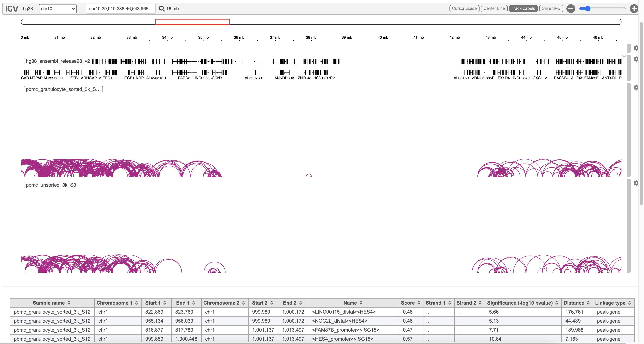Open the ruler track gear settings
Image resolution: width=644 pixels, height=344 pixels.
[636, 48]
